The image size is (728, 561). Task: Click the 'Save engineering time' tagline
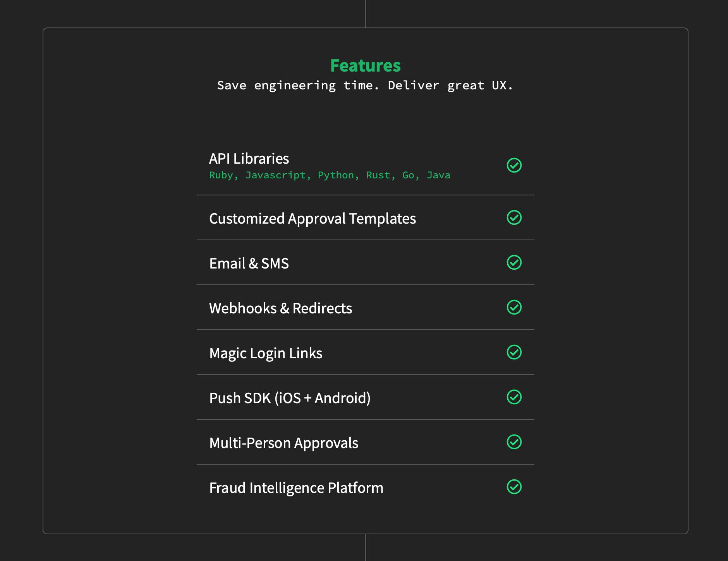tap(365, 85)
